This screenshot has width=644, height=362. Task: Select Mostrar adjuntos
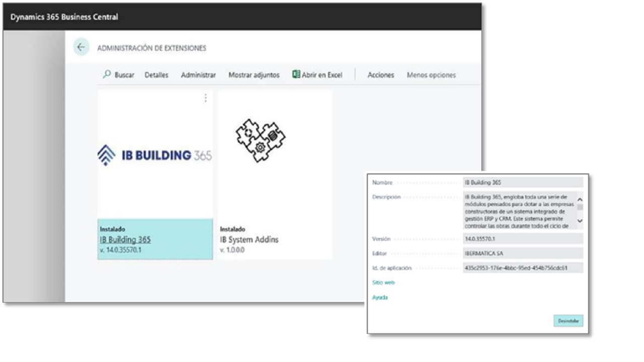pyautogui.click(x=254, y=75)
